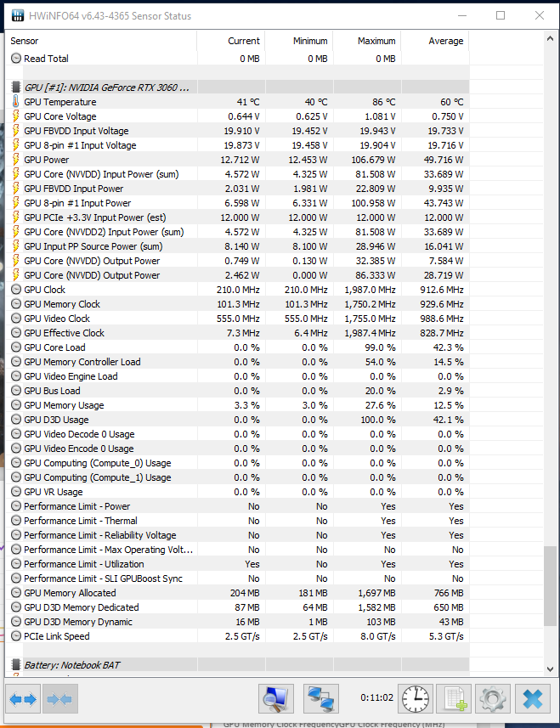Click the Current column header

click(x=231, y=41)
